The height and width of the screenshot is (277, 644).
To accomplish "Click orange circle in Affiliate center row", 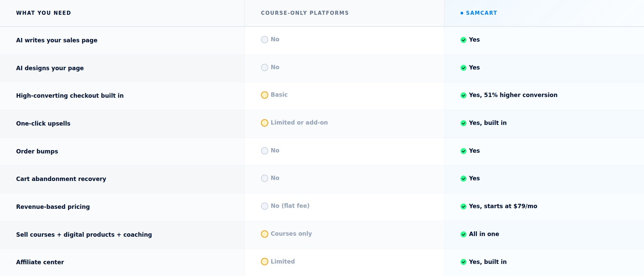I will point(265,262).
